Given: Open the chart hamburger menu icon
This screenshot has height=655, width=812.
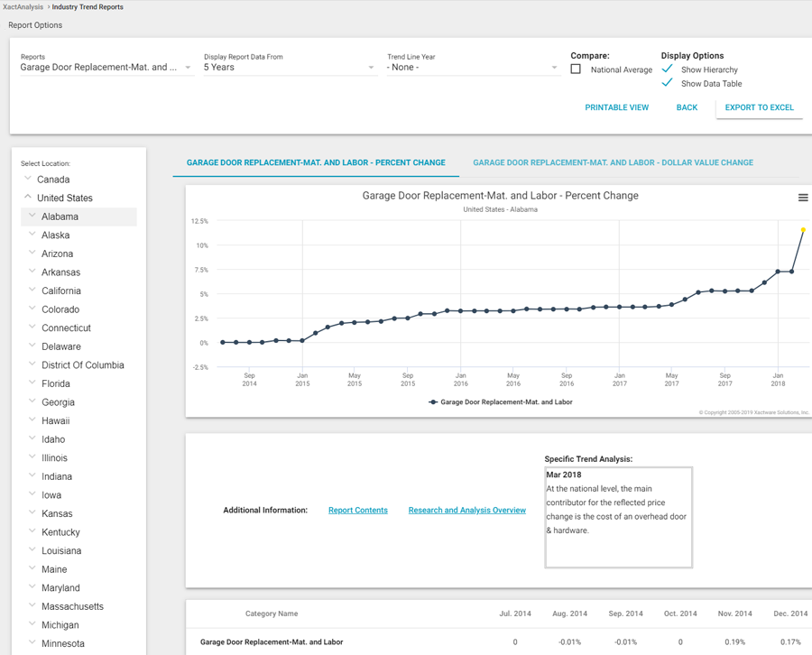Looking at the screenshot, I should point(802,198).
